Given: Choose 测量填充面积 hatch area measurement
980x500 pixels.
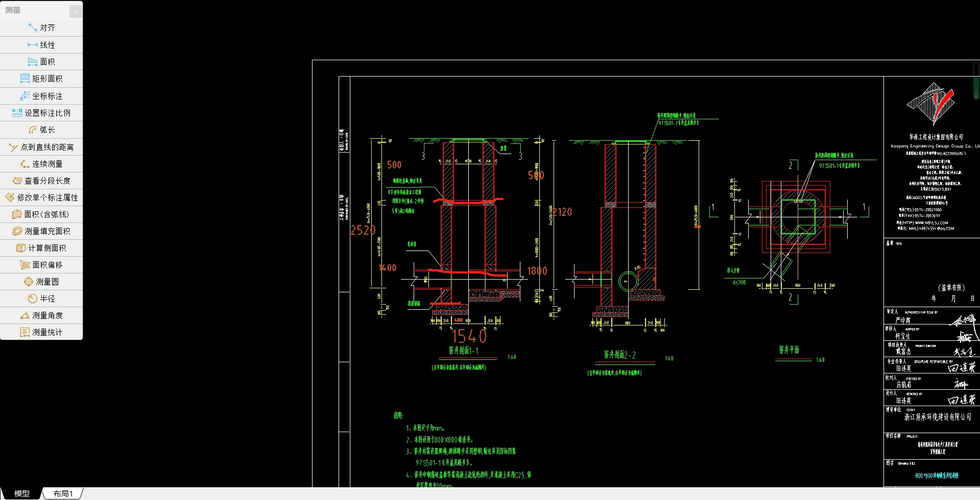Looking at the screenshot, I should pos(41,231).
